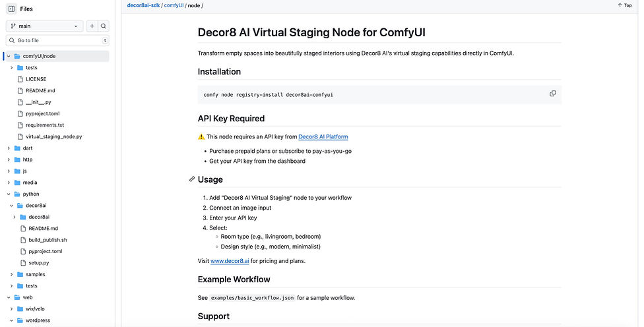Screen dimensions: 644x327
Task: Focus the Go to file search field
Action: [x=57, y=40]
